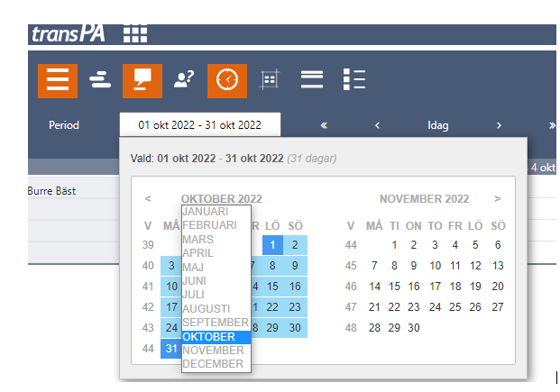Go to previous period single chevron

click(377, 125)
